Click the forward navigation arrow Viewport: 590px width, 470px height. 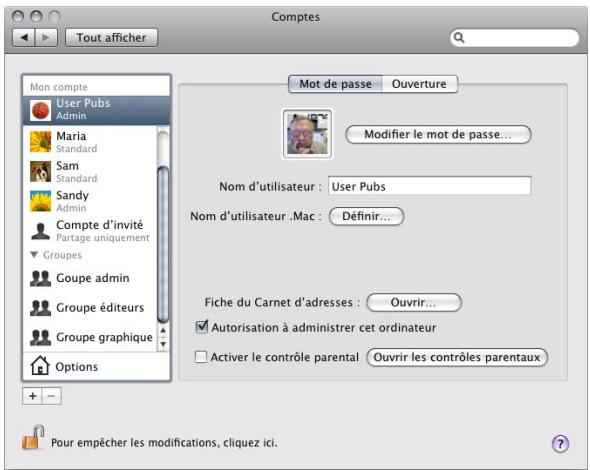coord(46,38)
